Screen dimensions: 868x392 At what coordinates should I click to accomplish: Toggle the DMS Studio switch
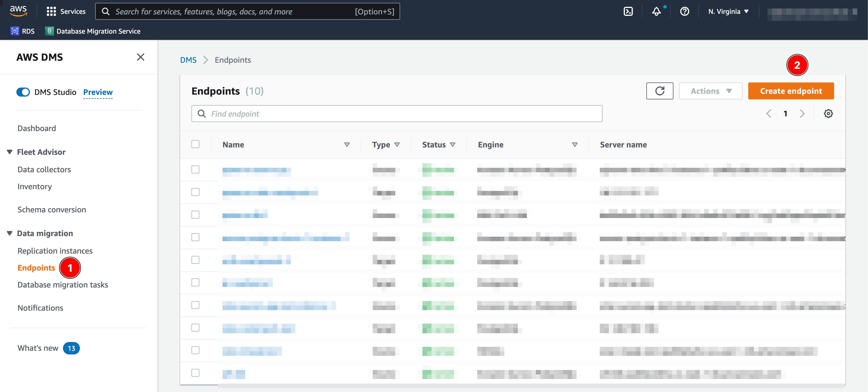point(23,92)
